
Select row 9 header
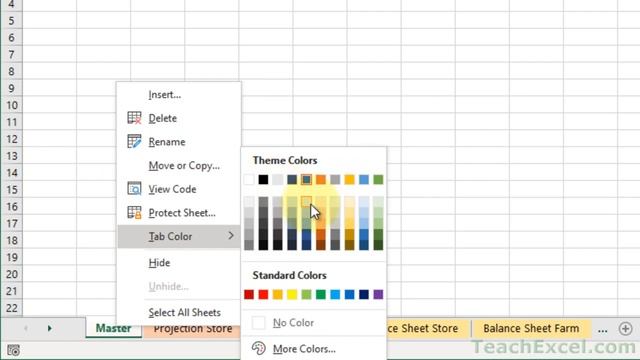pos(11,89)
